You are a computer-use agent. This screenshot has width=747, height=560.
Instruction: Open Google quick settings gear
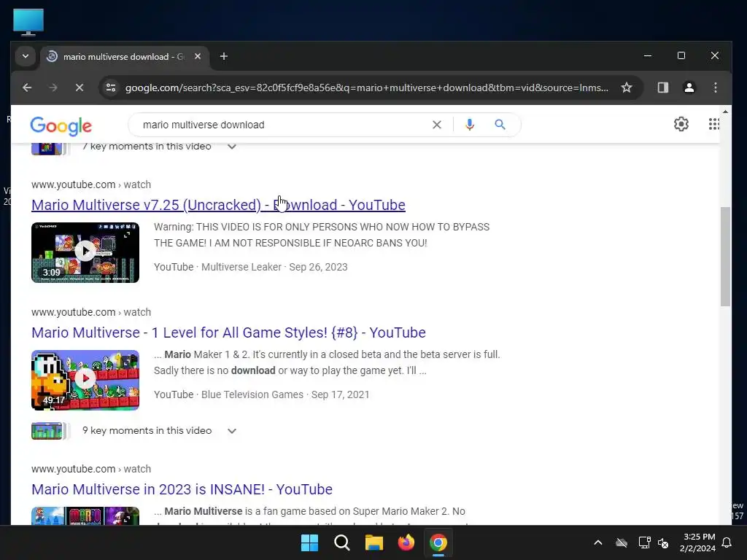click(x=681, y=124)
